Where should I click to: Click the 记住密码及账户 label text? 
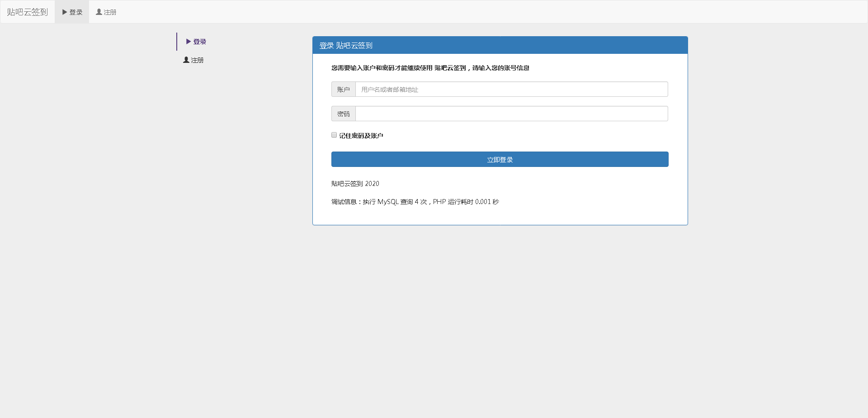(361, 136)
